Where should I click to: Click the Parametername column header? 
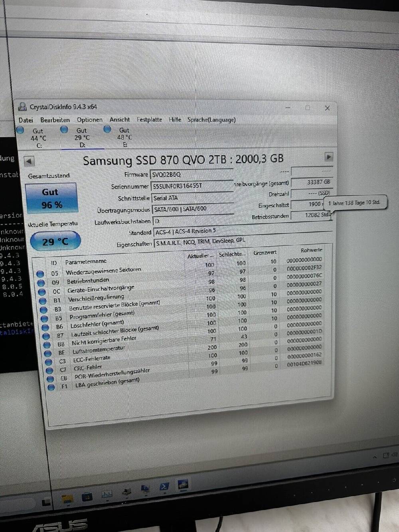(86, 262)
